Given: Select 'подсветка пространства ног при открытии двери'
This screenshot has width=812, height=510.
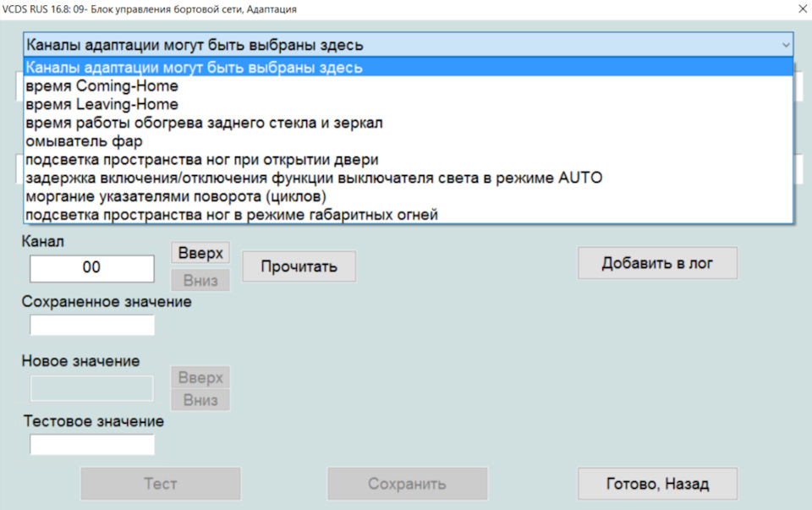Looking at the screenshot, I should pyautogui.click(x=408, y=160).
